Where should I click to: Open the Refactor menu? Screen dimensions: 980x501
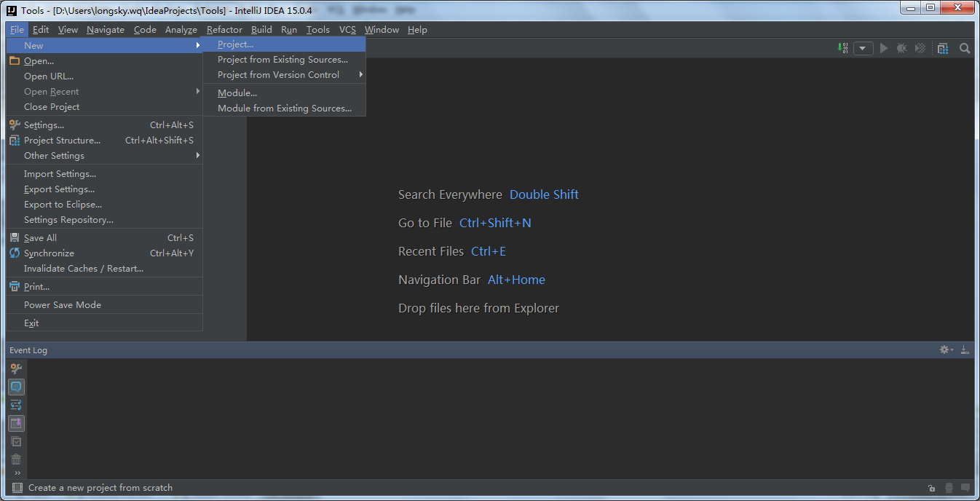click(x=224, y=30)
